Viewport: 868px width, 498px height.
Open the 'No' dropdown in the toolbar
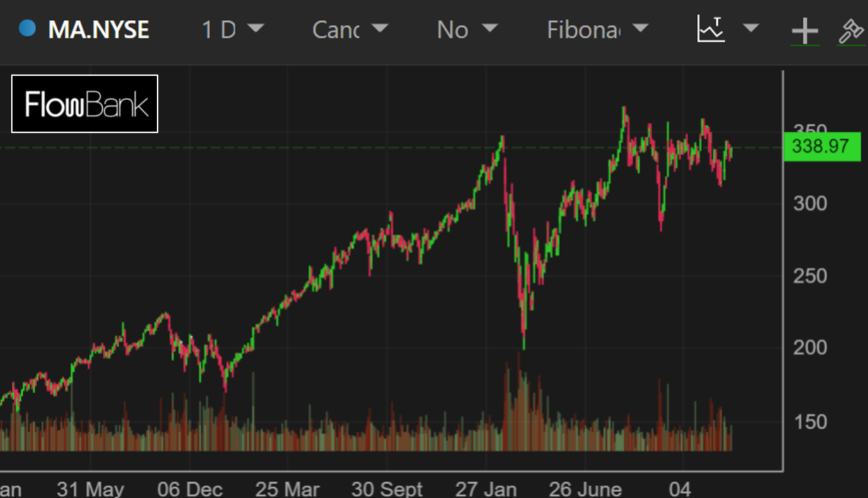pyautogui.click(x=467, y=29)
